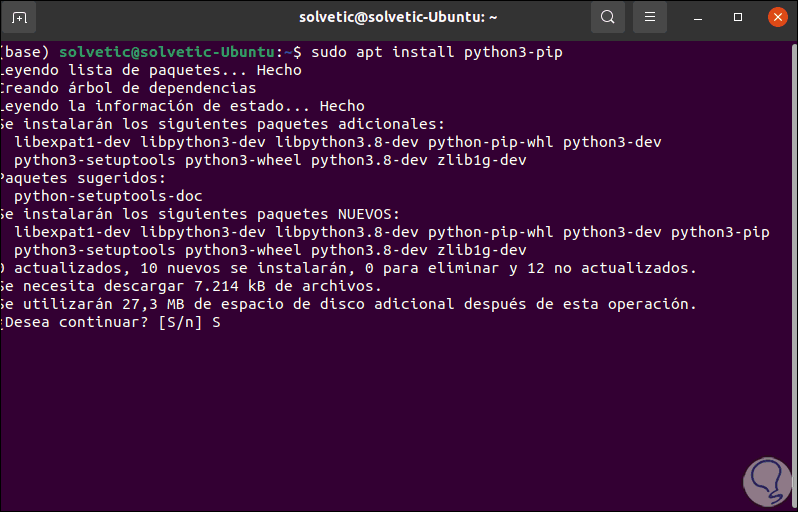Image resolution: width=798 pixels, height=512 pixels.
Task: Open a new terminal tab
Action: point(19,17)
